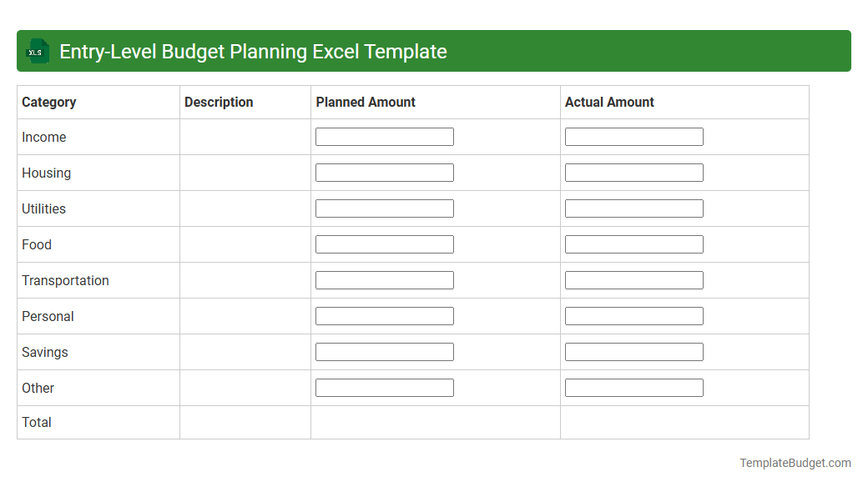
Task: Click the Other planned amount field
Action: point(384,387)
